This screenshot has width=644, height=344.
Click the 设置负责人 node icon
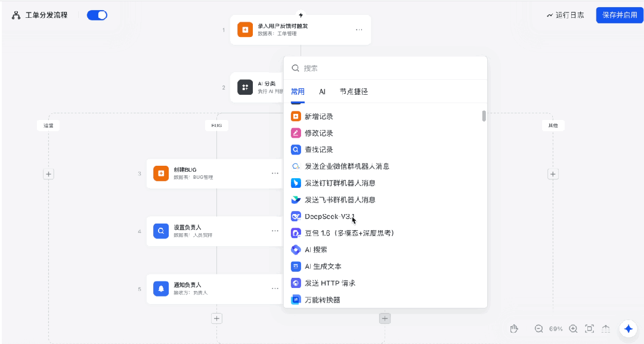pos(161,231)
